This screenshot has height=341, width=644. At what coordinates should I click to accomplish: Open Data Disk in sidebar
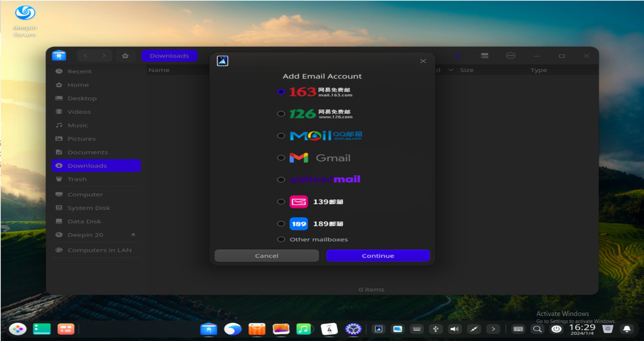pos(96,221)
